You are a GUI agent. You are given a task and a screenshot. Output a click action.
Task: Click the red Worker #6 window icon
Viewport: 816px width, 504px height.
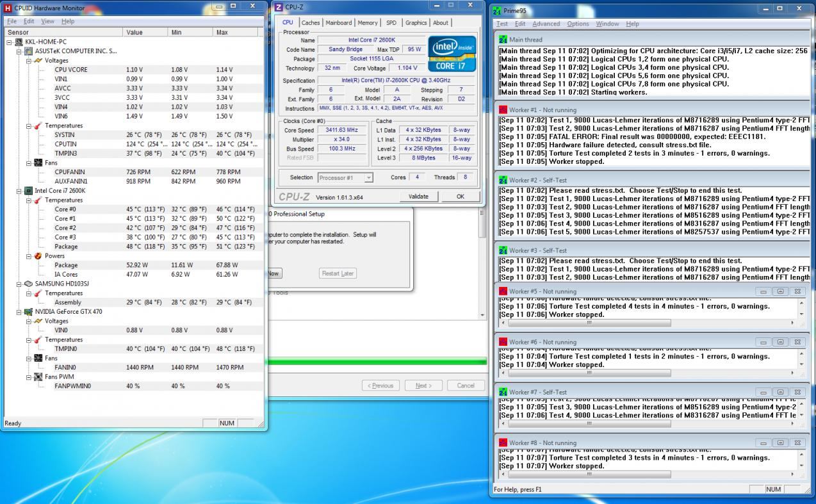tap(503, 342)
